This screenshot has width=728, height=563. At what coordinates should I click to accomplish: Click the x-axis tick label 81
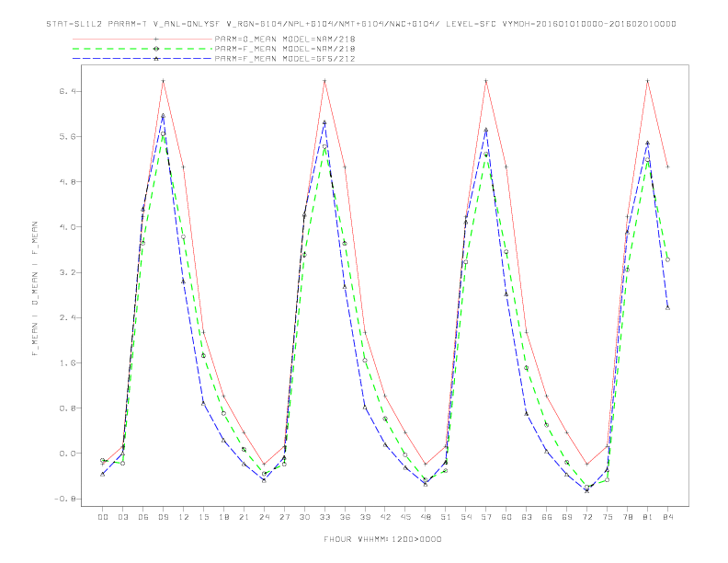tap(648, 517)
